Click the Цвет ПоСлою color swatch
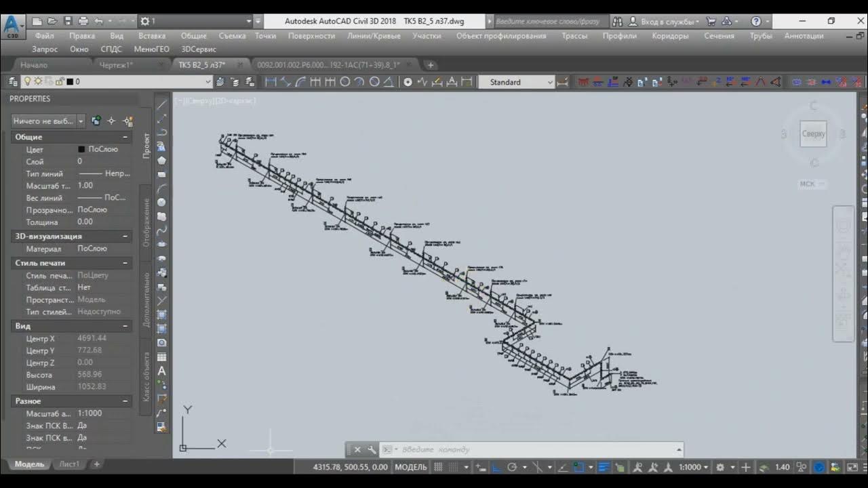 coord(81,149)
